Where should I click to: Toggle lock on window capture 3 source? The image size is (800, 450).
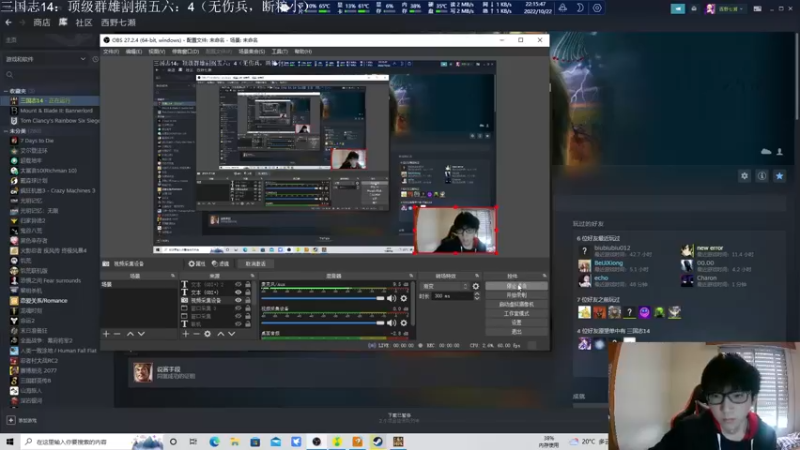tap(248, 308)
